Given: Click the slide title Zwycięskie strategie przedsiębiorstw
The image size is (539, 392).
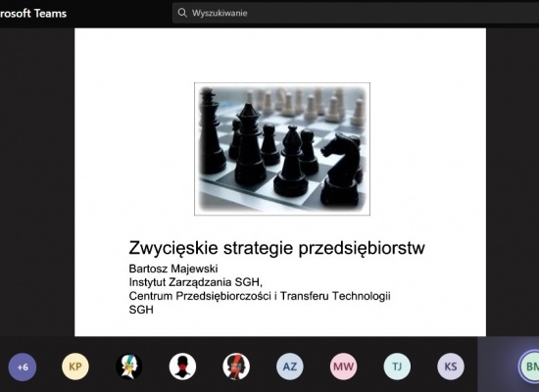Looking at the screenshot, I should (276, 248).
